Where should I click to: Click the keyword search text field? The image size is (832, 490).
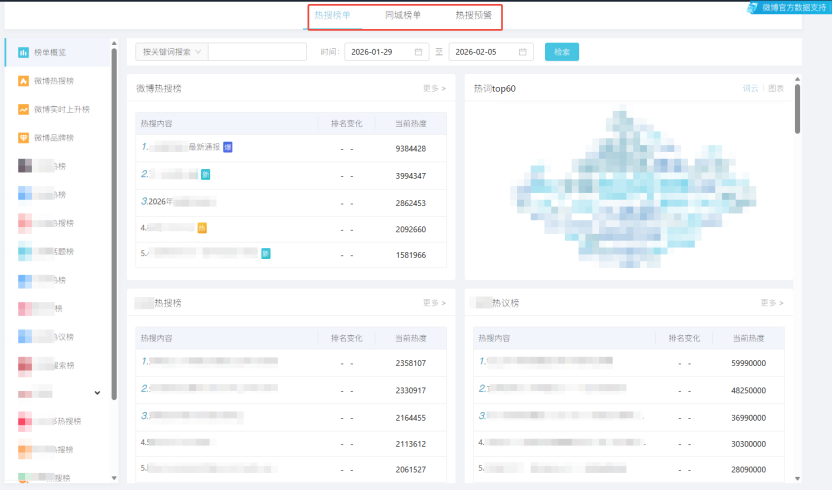point(257,52)
